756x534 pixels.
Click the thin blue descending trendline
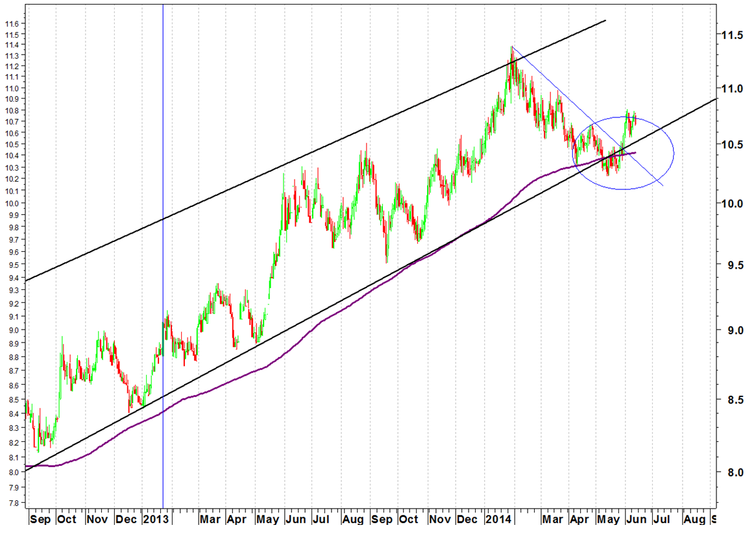point(552,82)
